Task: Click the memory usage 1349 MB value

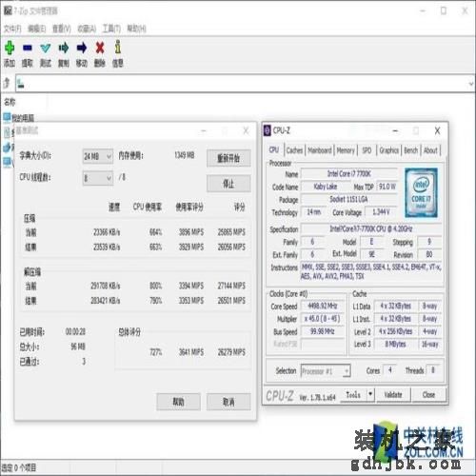Action: 185,155
